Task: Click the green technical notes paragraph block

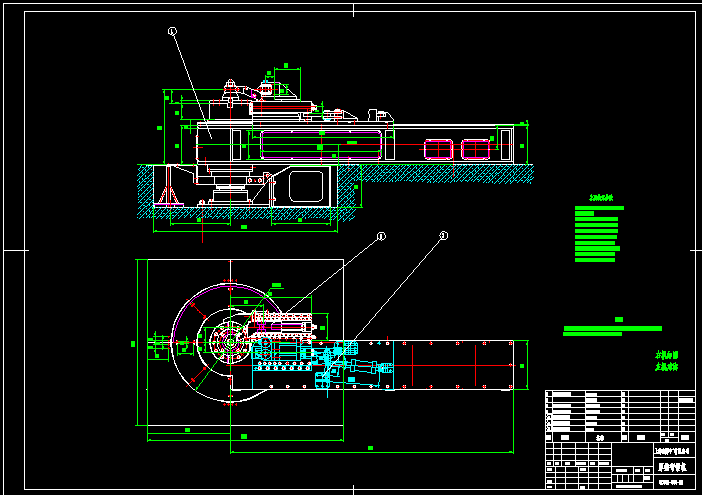Action: (x=599, y=234)
